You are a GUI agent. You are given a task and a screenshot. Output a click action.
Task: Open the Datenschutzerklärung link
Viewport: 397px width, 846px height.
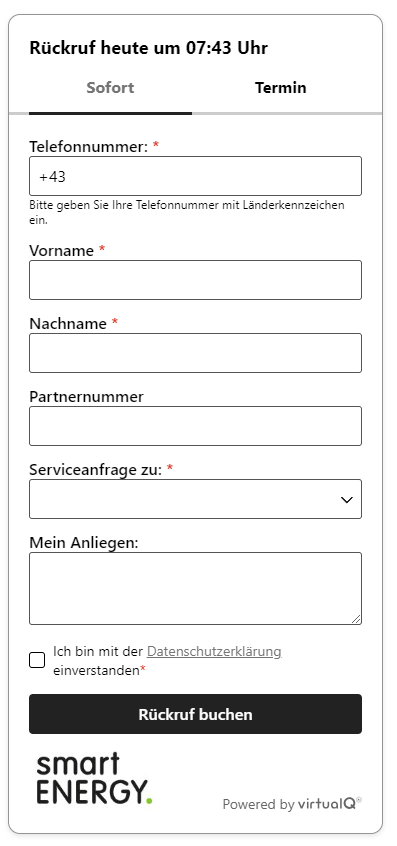(214, 652)
